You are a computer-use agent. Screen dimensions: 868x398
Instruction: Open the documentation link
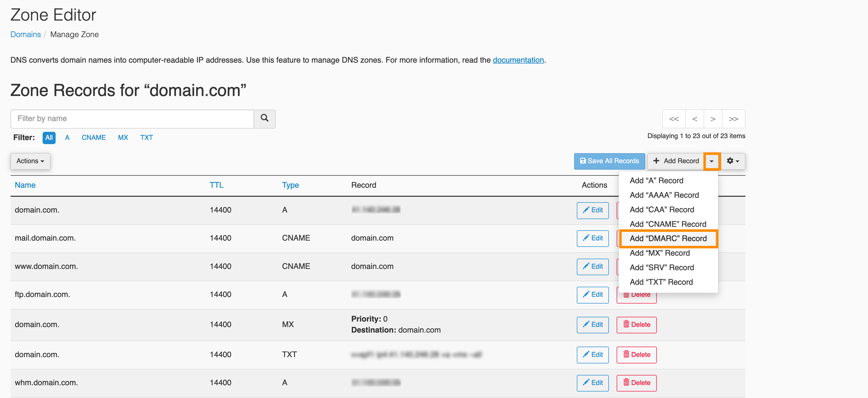(x=518, y=60)
